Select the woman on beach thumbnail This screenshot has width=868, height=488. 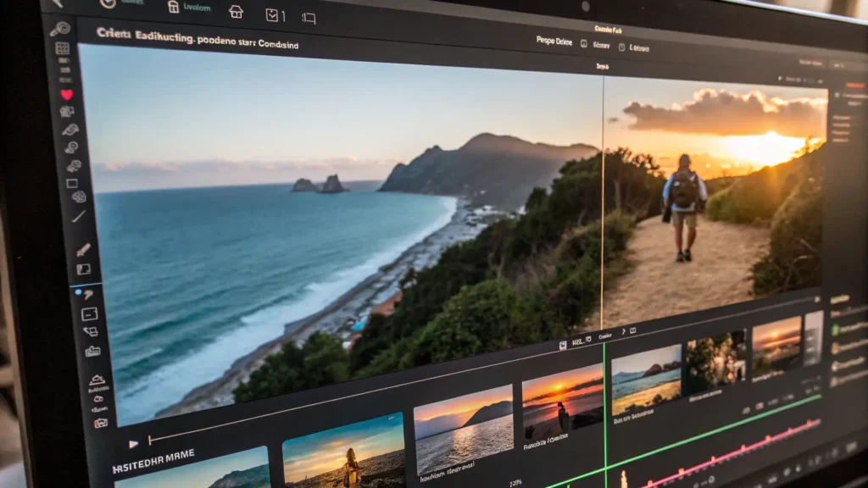coord(343,452)
